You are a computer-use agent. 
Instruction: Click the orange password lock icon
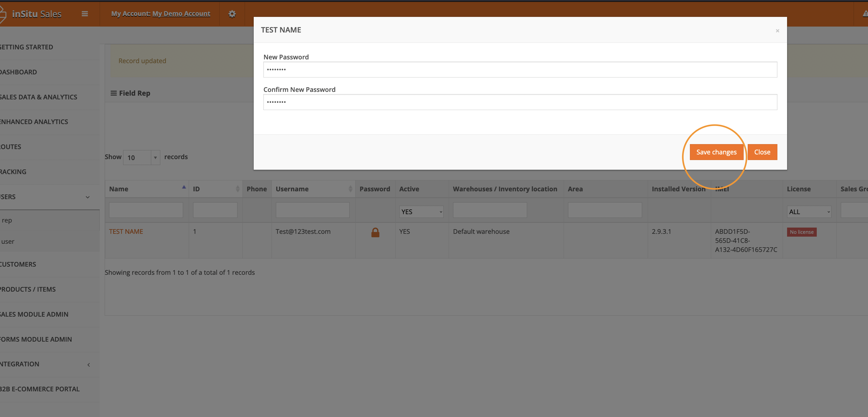375,232
